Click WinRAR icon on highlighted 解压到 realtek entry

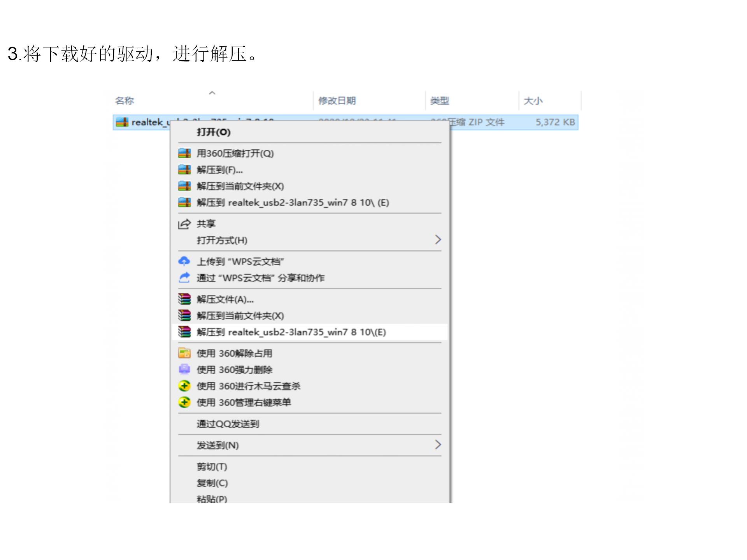184,332
